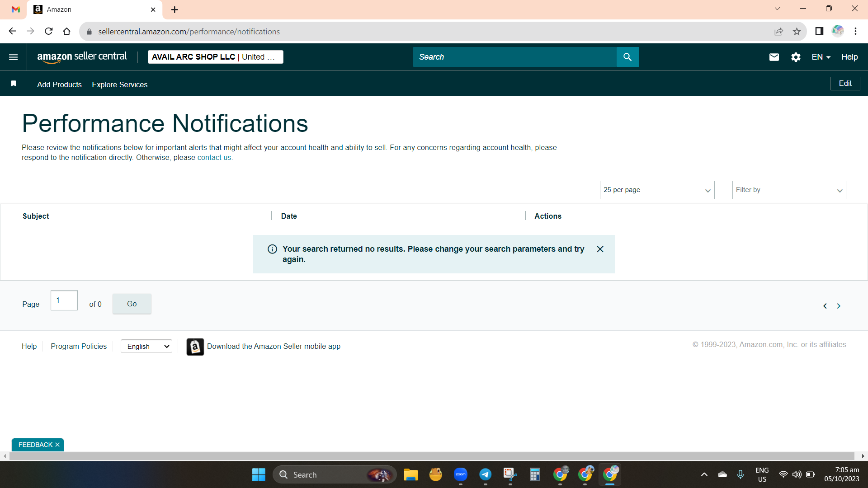Click the search magnifier button
Viewport: 868px width, 488px height.
(627, 57)
